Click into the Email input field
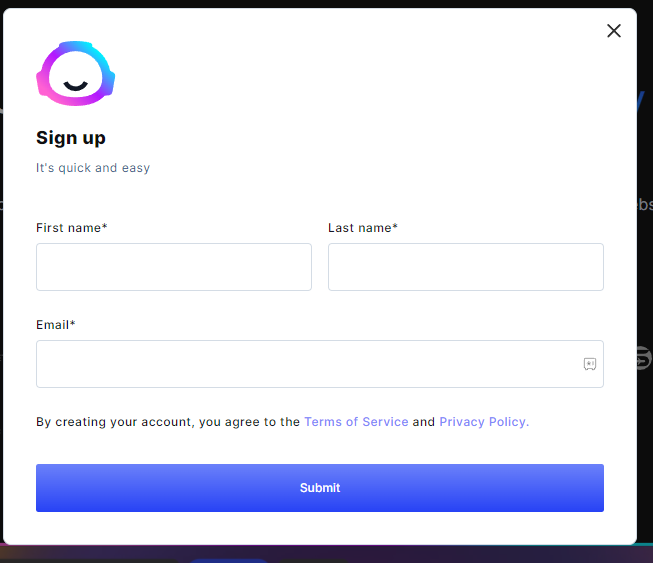The width and height of the screenshot is (653, 563). coord(319,364)
